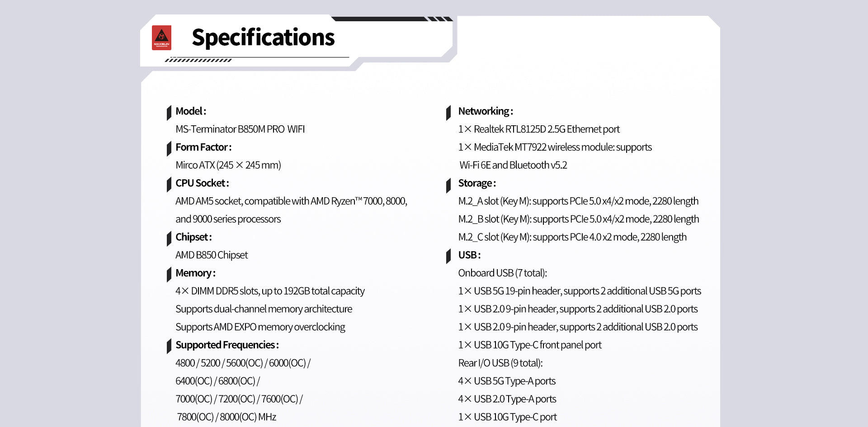Click the bullet marker beside CPU Socket
The image size is (868, 427).
tap(169, 184)
